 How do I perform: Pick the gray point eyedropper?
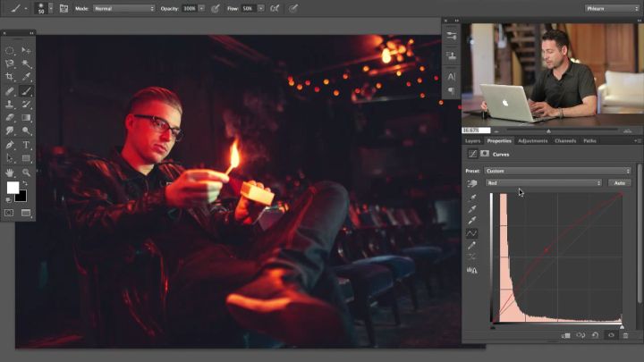[x=472, y=209]
